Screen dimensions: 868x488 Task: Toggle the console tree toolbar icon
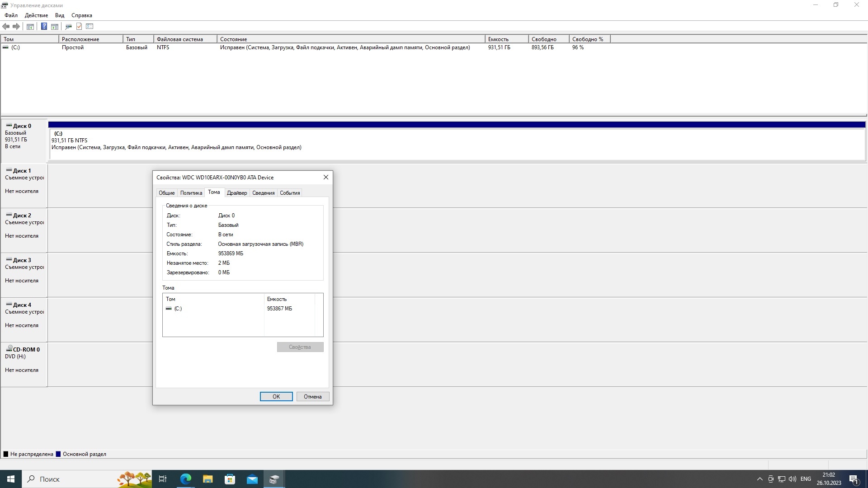coord(30,27)
